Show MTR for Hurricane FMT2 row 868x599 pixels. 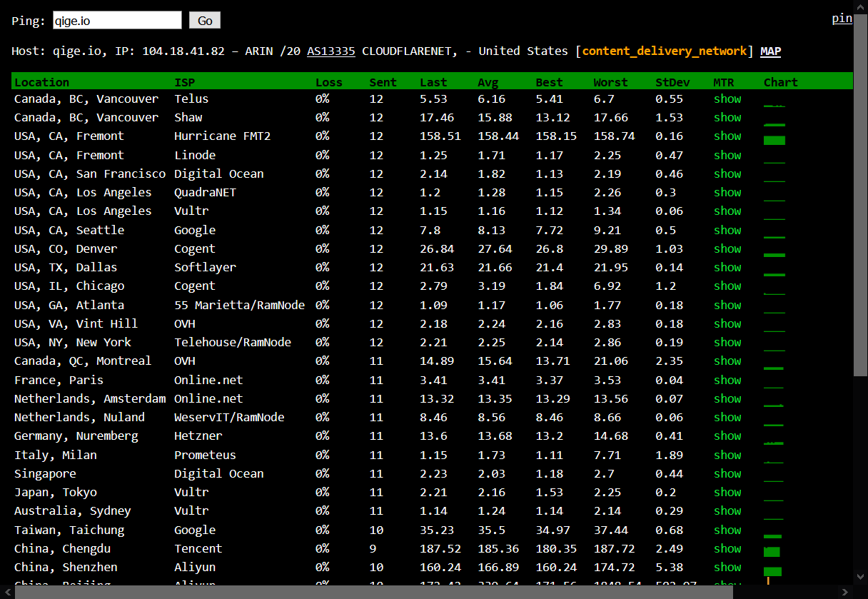[727, 136]
